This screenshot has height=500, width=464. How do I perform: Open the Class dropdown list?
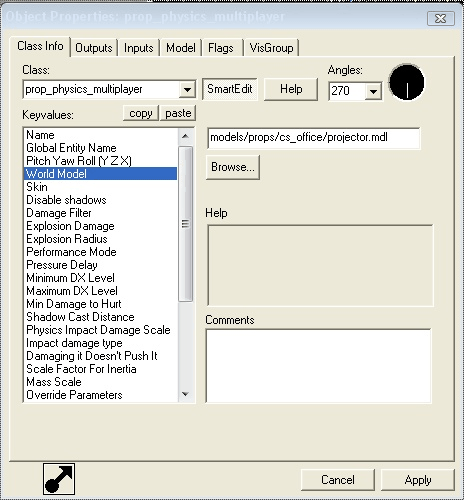click(x=187, y=90)
